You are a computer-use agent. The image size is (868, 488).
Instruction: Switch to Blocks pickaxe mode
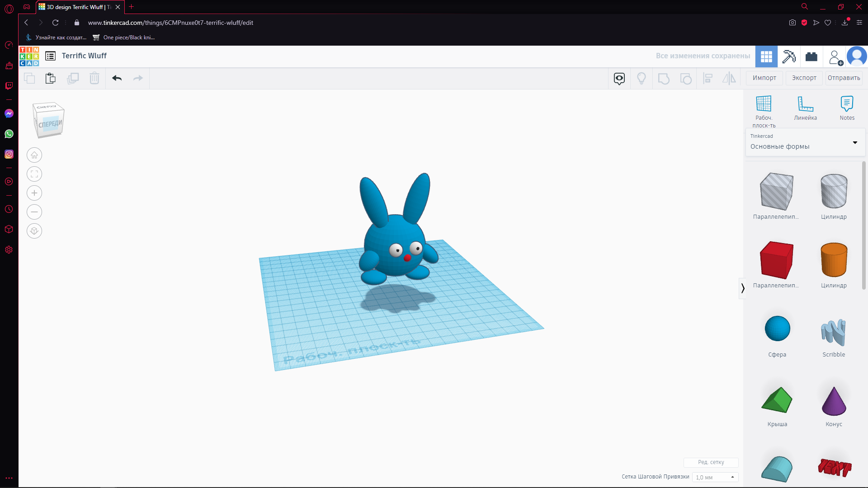[789, 56]
